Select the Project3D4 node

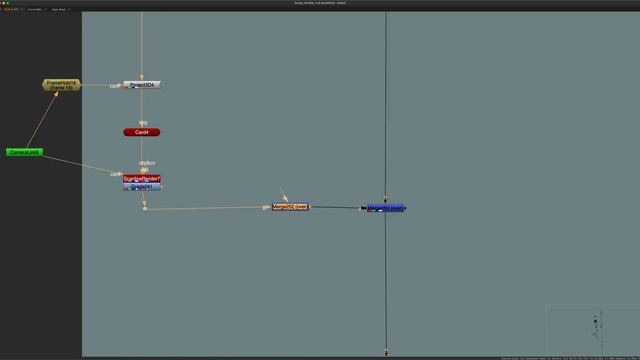coord(142,85)
